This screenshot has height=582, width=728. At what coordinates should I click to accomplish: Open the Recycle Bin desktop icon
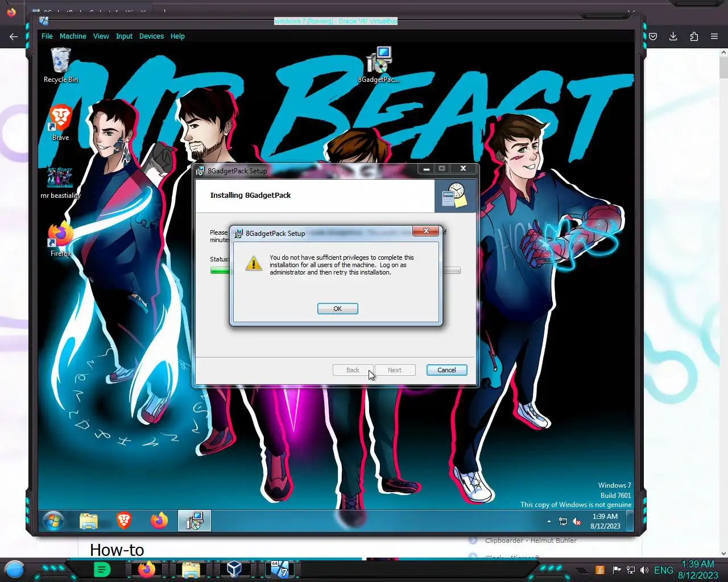pyautogui.click(x=60, y=65)
